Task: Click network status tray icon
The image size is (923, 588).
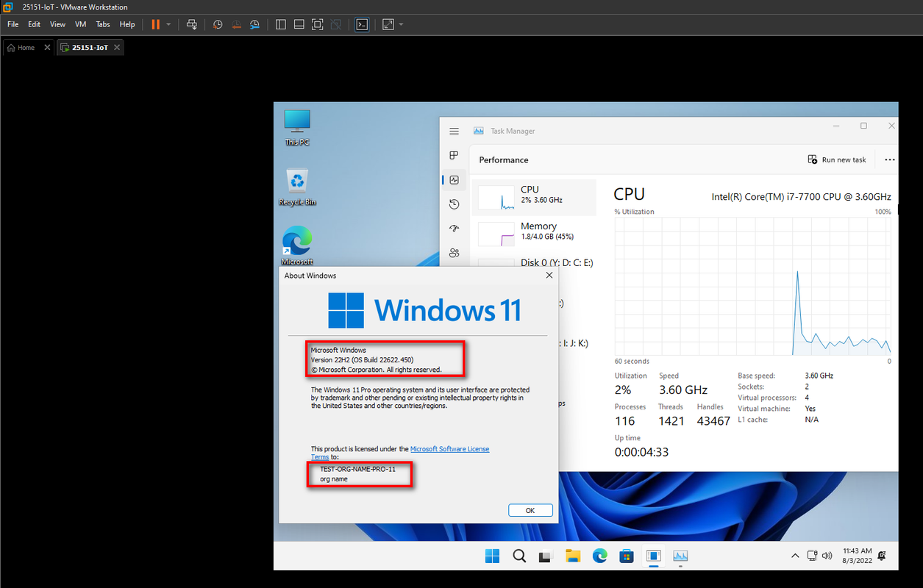Action: click(813, 556)
